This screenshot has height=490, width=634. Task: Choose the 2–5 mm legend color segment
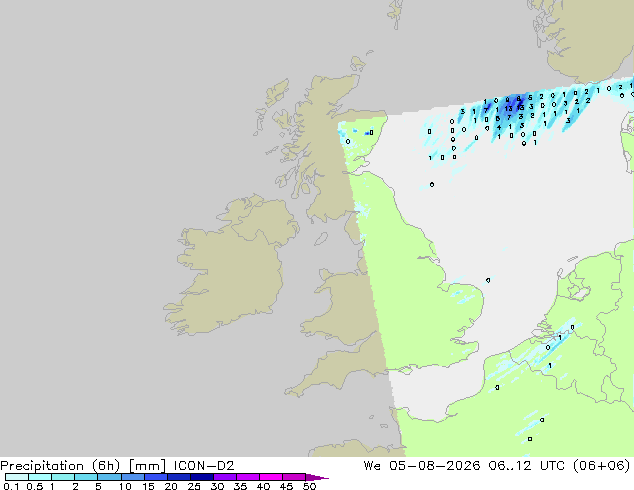[86, 477]
